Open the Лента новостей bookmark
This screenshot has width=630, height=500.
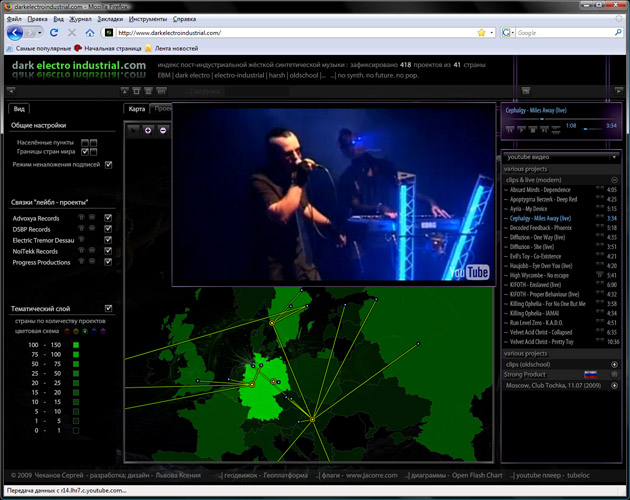[x=172, y=48]
